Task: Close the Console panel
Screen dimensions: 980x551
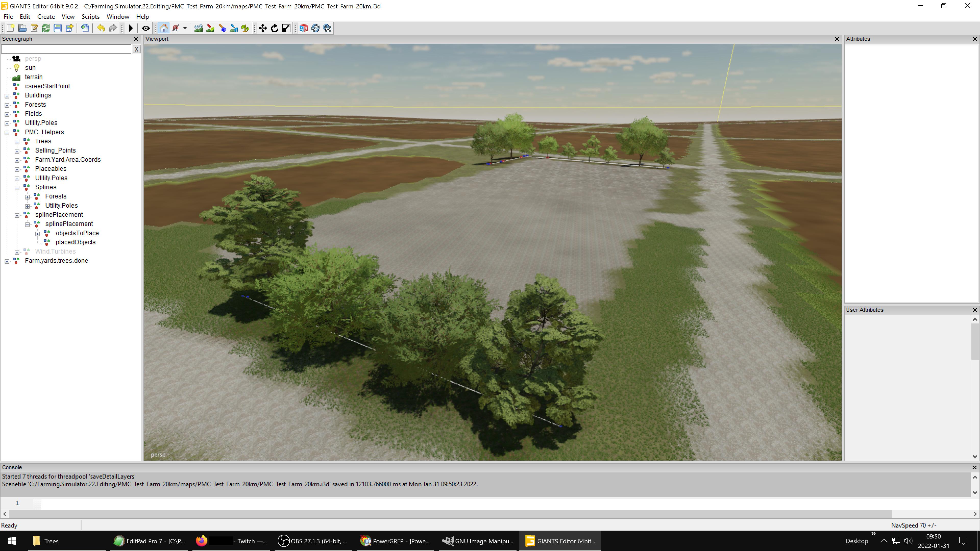Action: 975,467
